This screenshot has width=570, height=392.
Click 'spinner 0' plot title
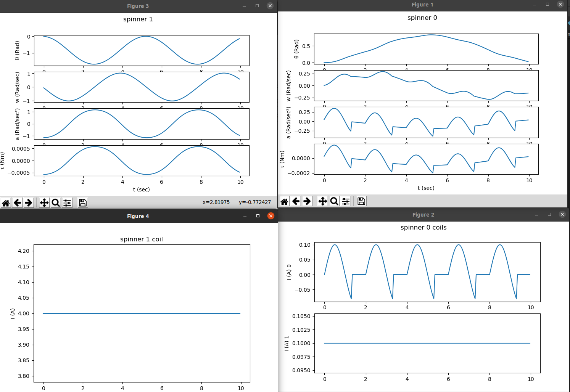coord(422,18)
